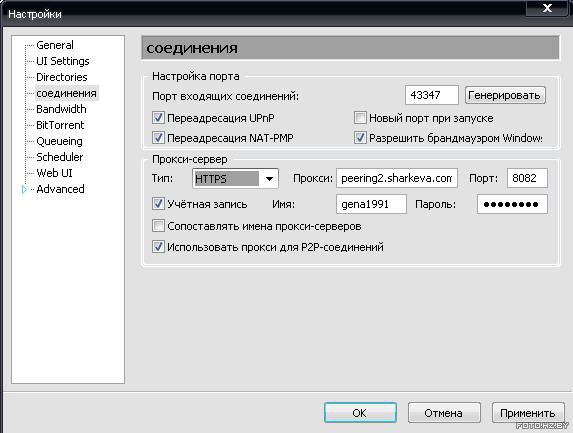Toggle Использовать прокси для P2P-соединений

158,247
